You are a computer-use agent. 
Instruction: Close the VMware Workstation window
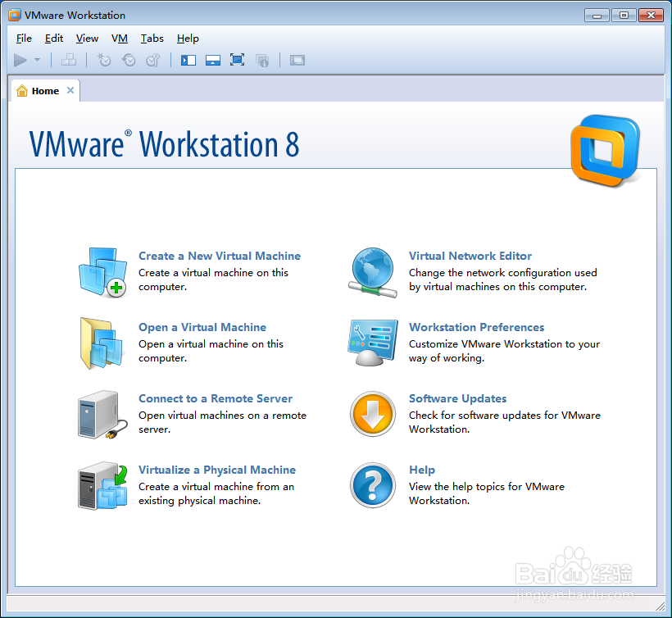point(651,16)
